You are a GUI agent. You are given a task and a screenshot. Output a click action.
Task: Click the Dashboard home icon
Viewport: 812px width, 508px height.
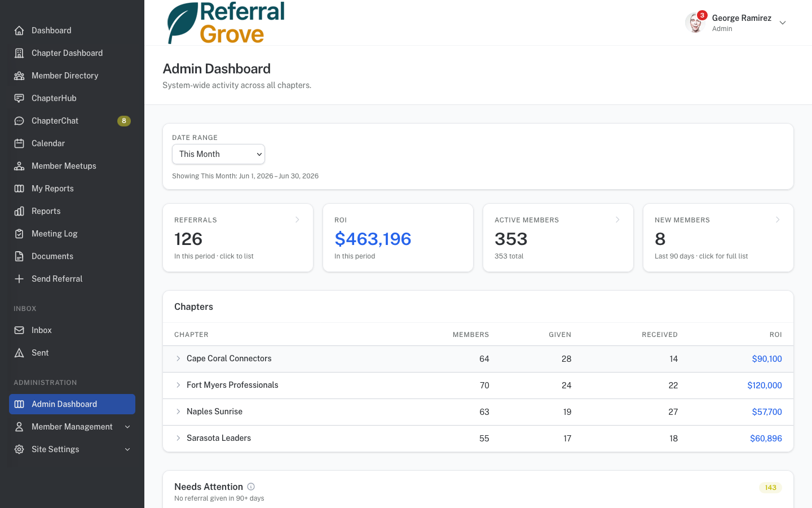click(19, 30)
